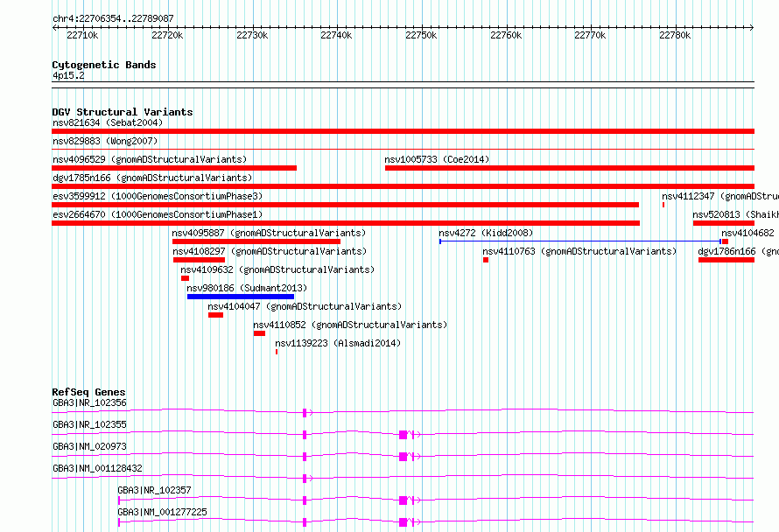779x532 pixels.
Task: Open the GBA3|NM_001128432 transcript label
Action: pos(97,468)
